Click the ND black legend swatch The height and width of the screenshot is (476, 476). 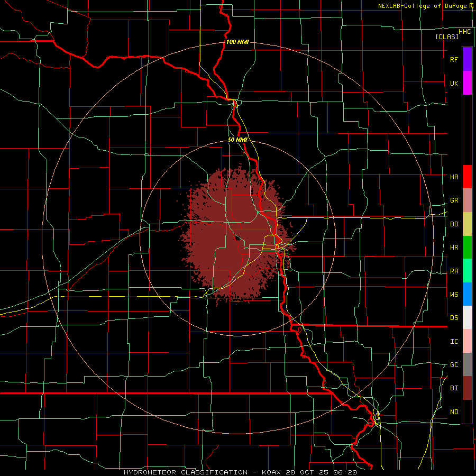(x=467, y=411)
